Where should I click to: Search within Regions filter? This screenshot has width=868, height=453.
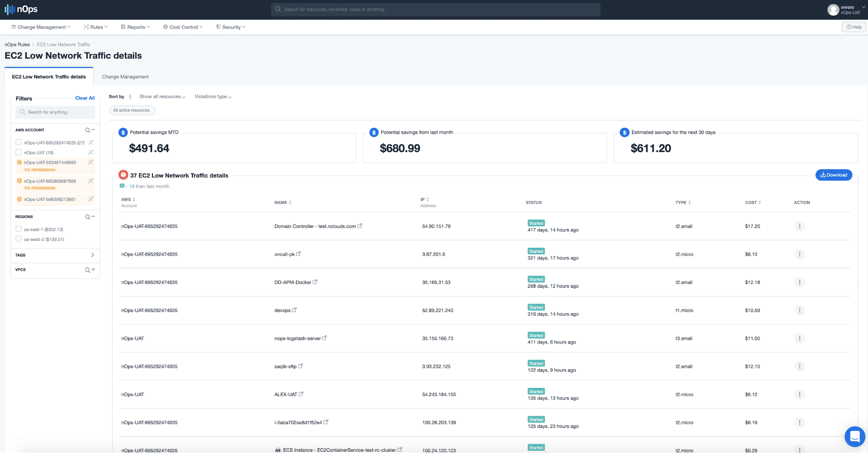(87, 217)
